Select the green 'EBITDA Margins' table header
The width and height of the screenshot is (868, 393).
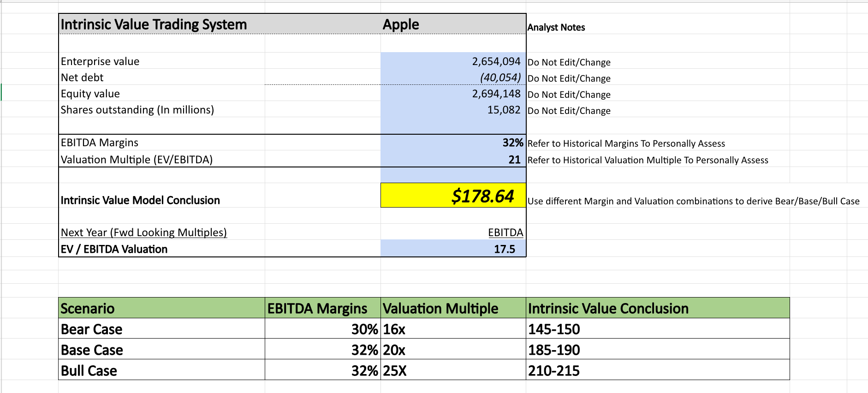[x=323, y=308]
